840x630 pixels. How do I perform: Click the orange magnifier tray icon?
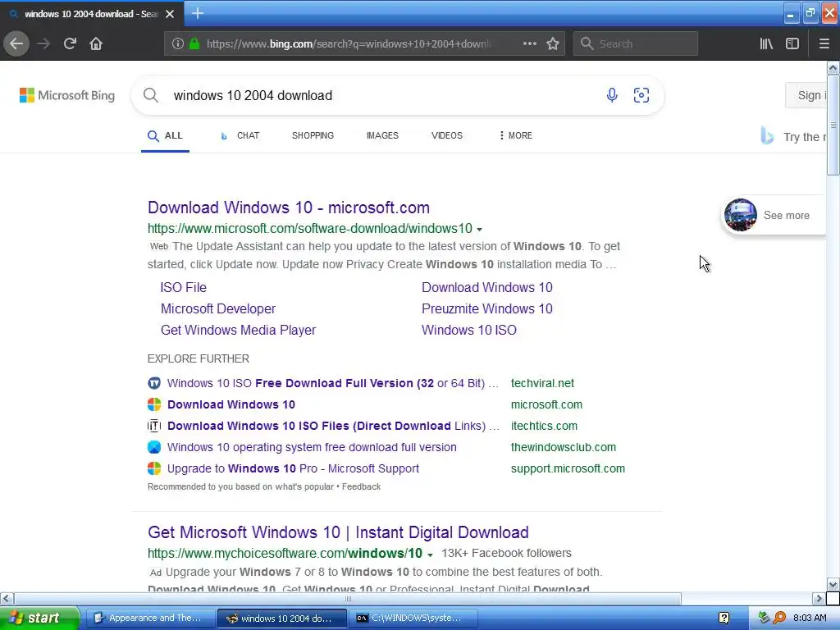click(779, 619)
